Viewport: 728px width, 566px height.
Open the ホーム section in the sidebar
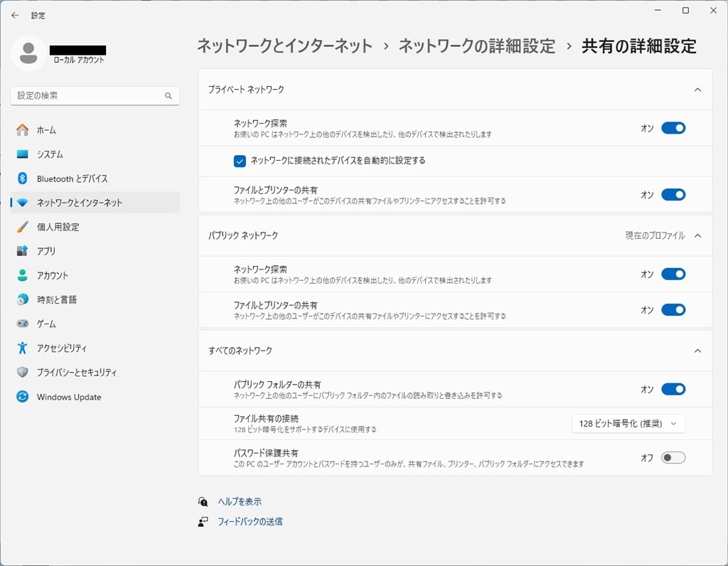pos(47,129)
